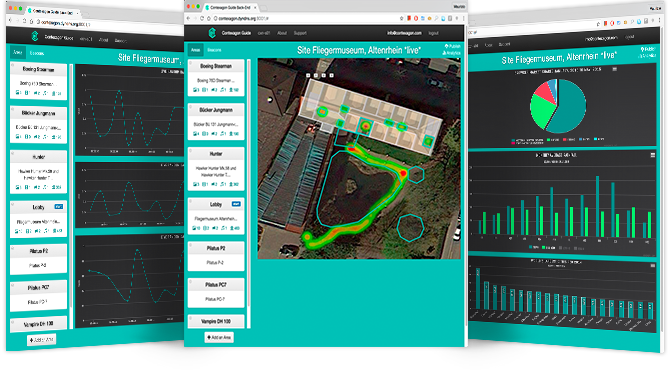This screenshot has height=375, width=670.
Task: Select Hunter area card in center window
Action: [x=216, y=169]
